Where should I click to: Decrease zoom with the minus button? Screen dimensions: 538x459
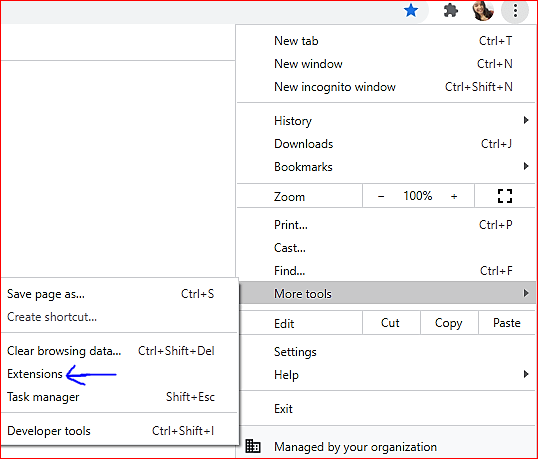381,196
